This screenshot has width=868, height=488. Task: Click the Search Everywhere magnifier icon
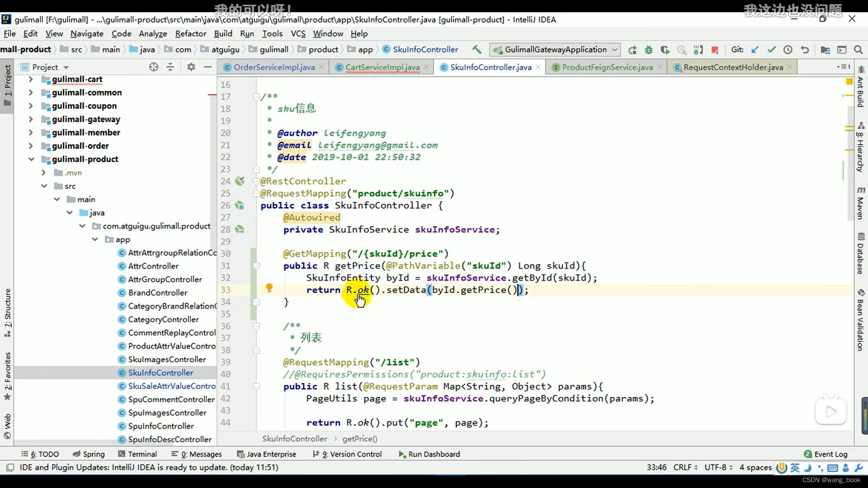click(x=858, y=50)
